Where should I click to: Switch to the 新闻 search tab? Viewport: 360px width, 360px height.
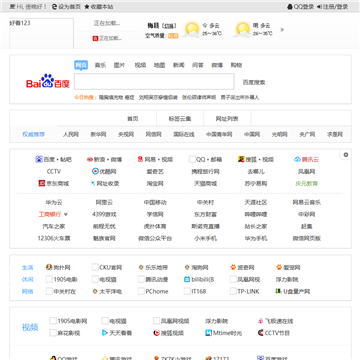point(179,65)
